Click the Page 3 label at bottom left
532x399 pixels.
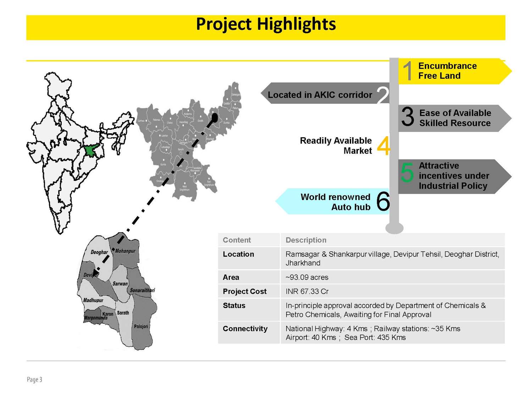35,380
